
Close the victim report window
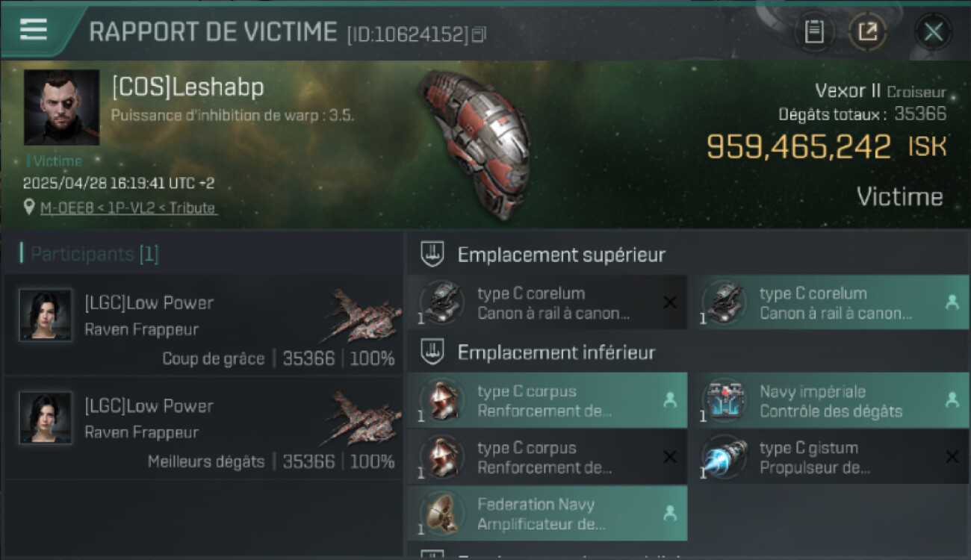[x=933, y=32]
